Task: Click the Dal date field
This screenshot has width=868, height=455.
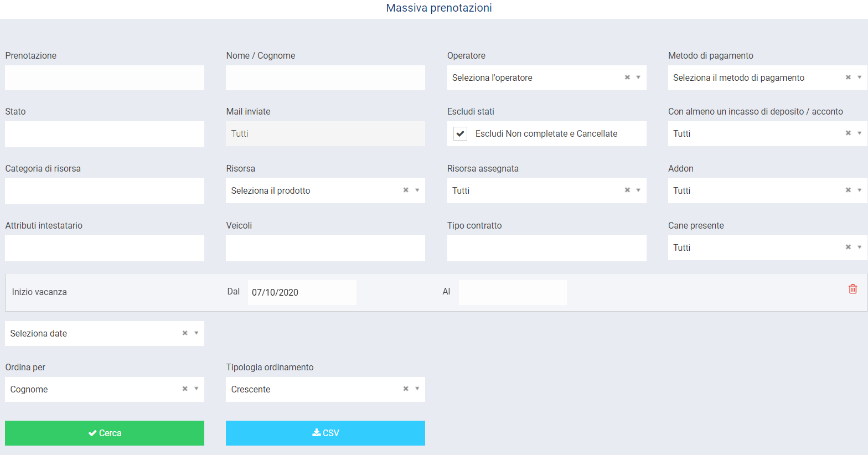Action: click(x=302, y=292)
